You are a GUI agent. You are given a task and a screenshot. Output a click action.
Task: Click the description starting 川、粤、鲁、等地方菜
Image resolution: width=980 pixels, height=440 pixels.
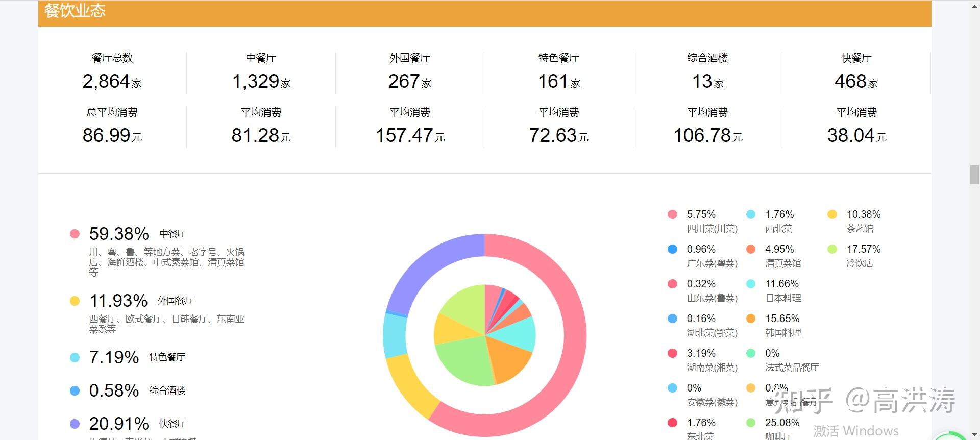(166, 262)
